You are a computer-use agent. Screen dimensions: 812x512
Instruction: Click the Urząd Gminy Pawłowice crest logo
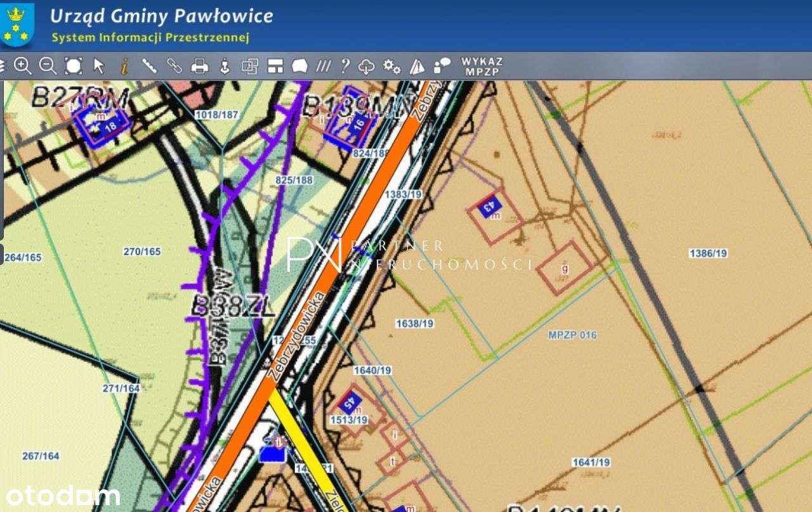pyautogui.click(x=18, y=25)
